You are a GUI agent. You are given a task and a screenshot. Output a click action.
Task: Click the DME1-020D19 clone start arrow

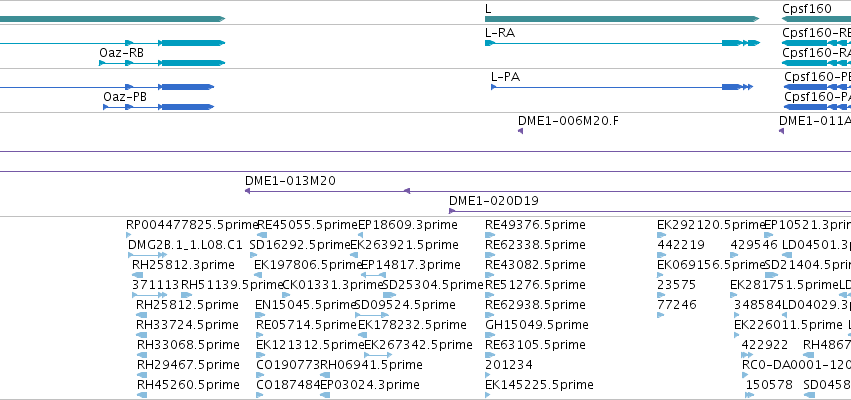(x=452, y=211)
